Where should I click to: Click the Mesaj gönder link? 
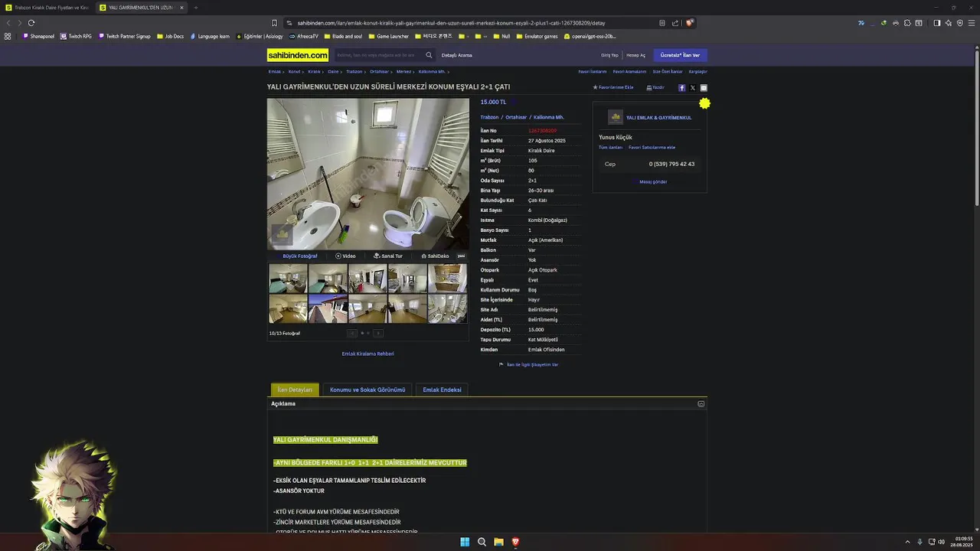[x=653, y=181]
